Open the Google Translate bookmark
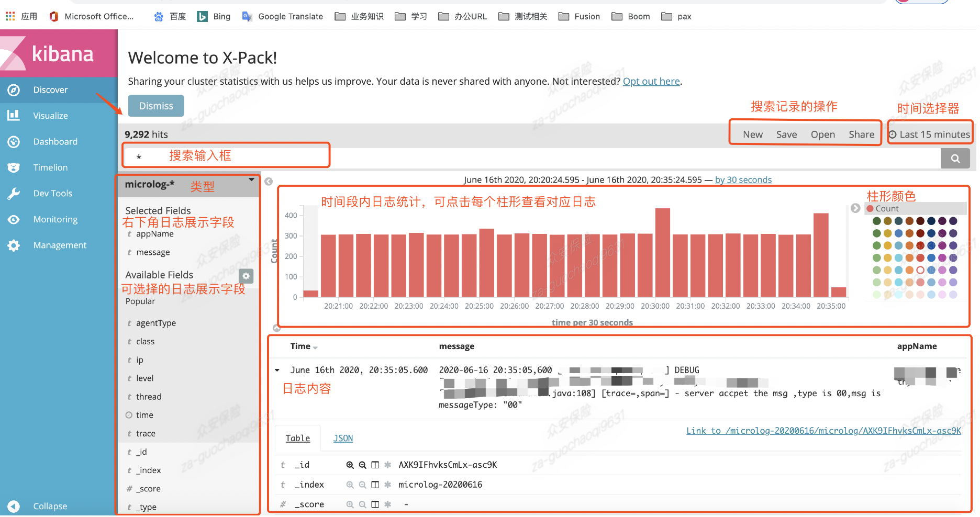This screenshot has height=517, width=980. click(283, 16)
